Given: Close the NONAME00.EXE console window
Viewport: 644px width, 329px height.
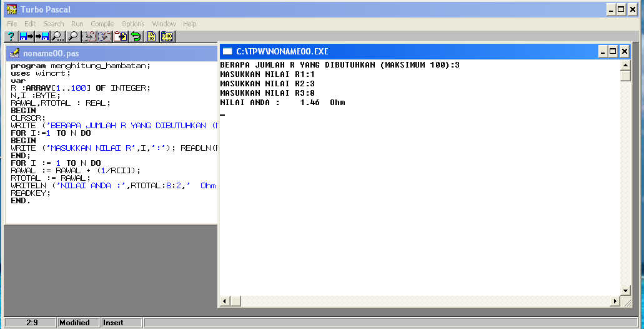Looking at the screenshot, I should pos(624,51).
